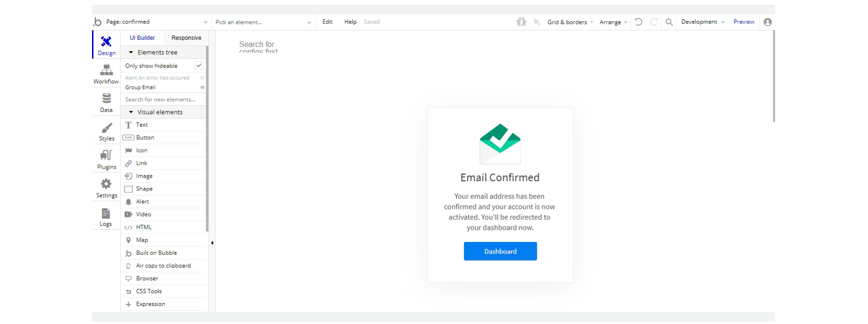Switch to the Responsive tab
868x324 pixels.
186,38
